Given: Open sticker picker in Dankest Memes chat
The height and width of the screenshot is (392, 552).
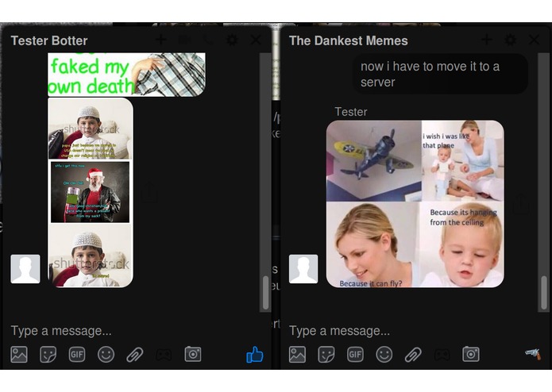Looking at the screenshot, I should click(326, 355).
